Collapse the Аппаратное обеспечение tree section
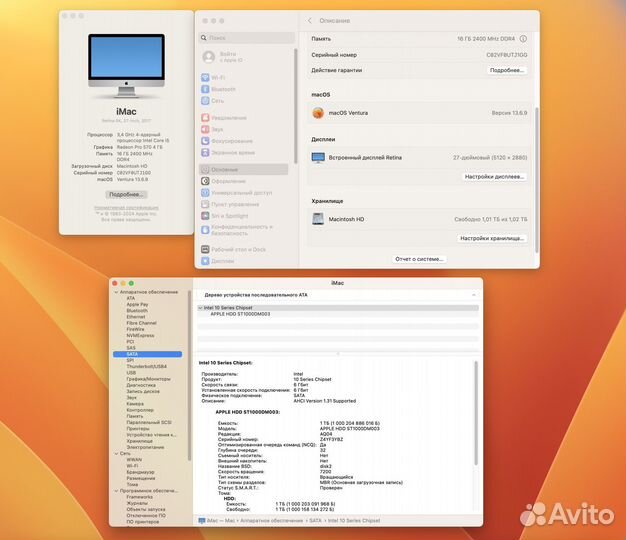626x540 pixels. (x=116, y=292)
